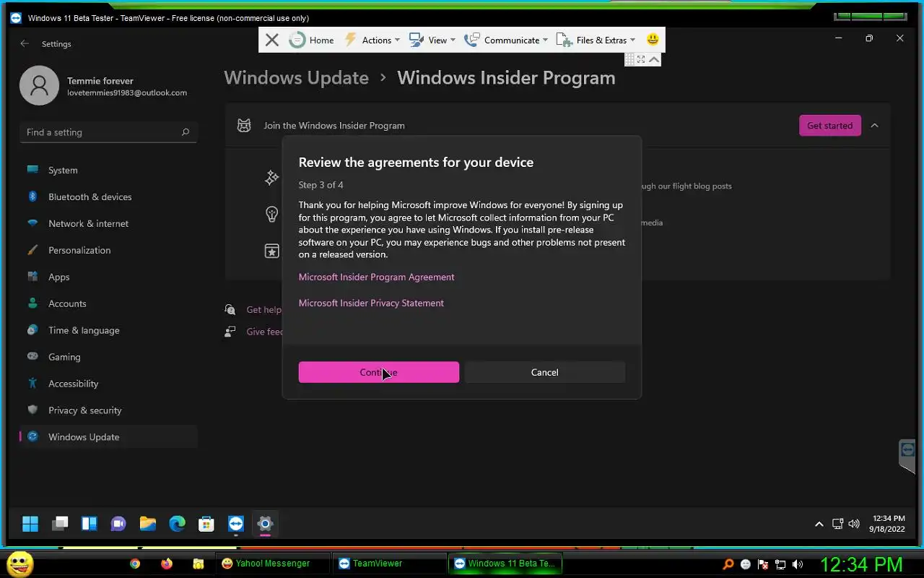Click the orange search icon in host tray

coord(728,564)
